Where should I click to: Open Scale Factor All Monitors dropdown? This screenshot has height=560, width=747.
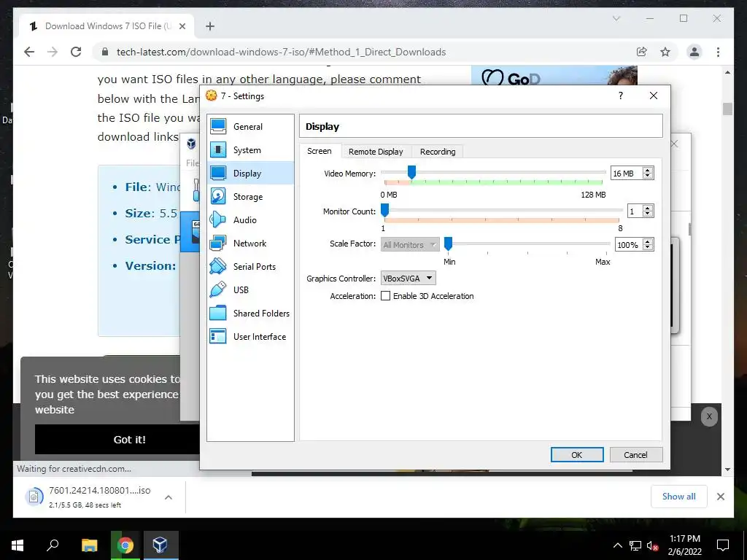tap(410, 245)
